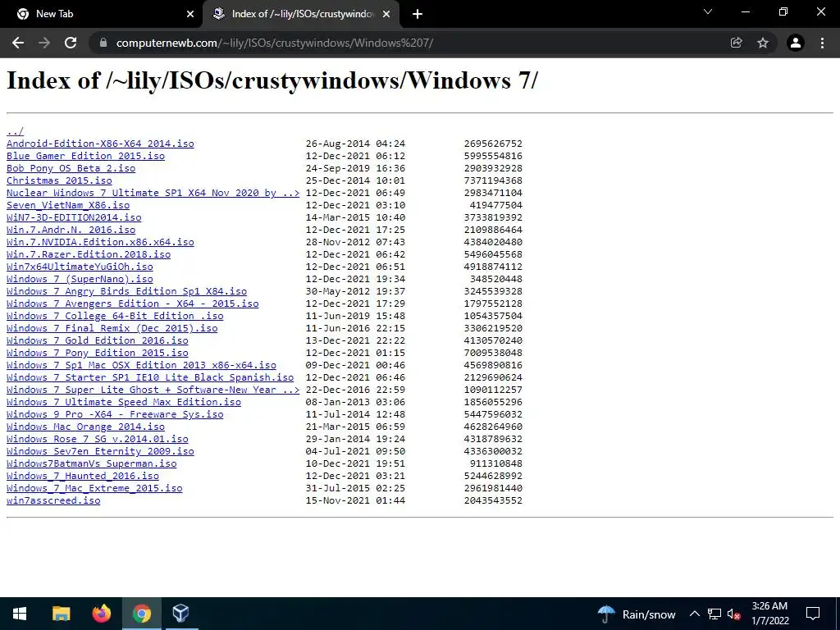Screen dimensions: 840x630
Task: Click the network status tray icon
Action: [x=714, y=614]
